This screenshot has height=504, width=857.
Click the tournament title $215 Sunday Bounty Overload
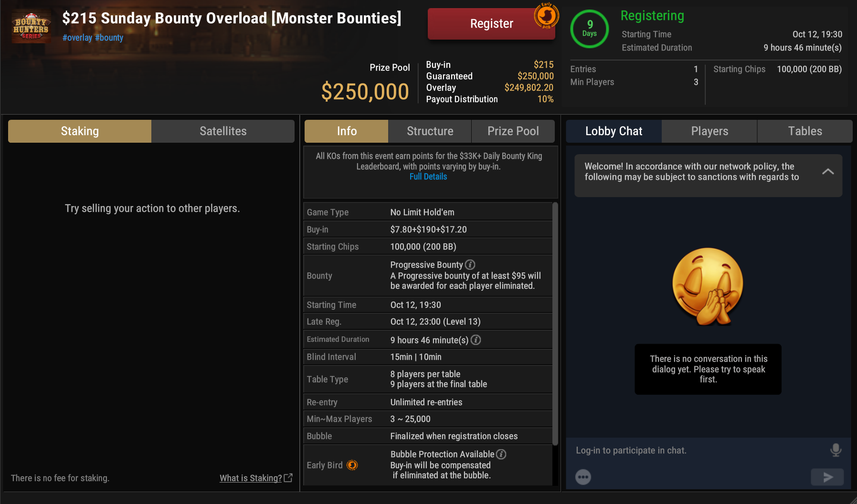(232, 18)
